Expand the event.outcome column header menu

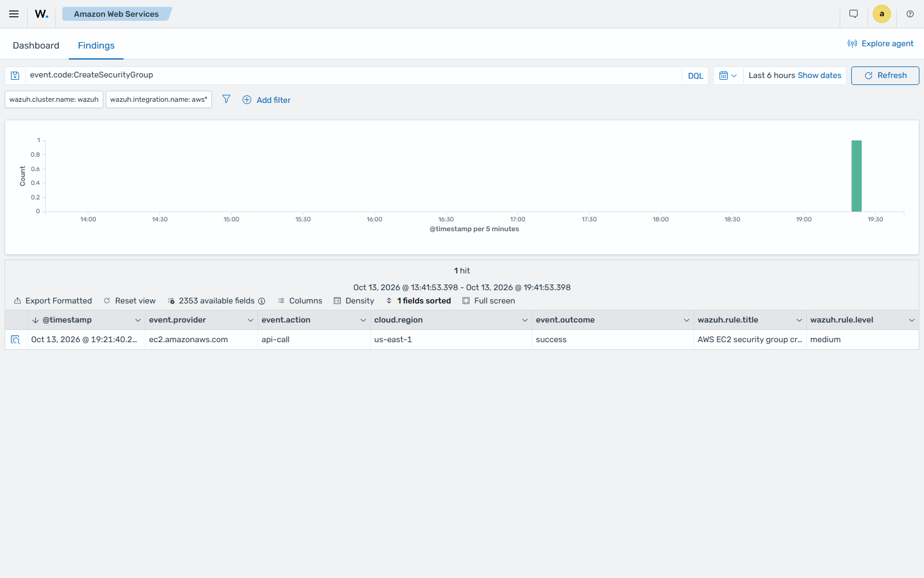tap(687, 320)
